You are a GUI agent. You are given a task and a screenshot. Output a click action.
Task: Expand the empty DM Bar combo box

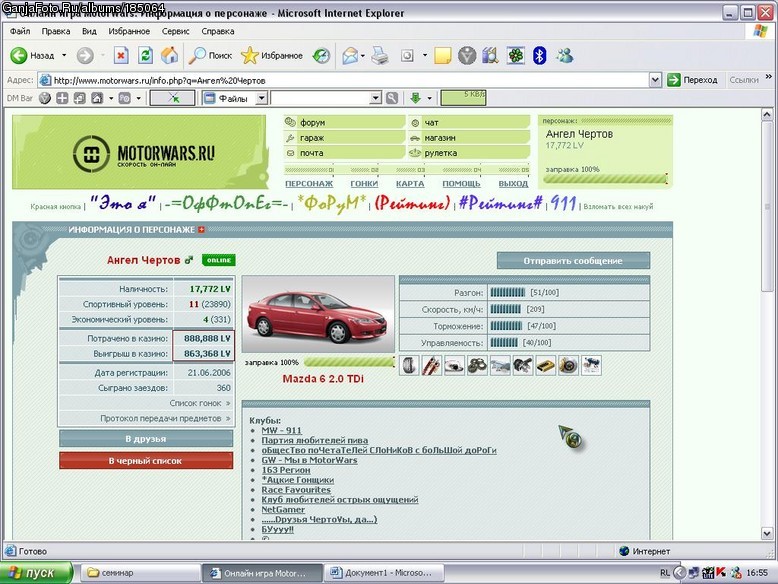tap(376, 98)
